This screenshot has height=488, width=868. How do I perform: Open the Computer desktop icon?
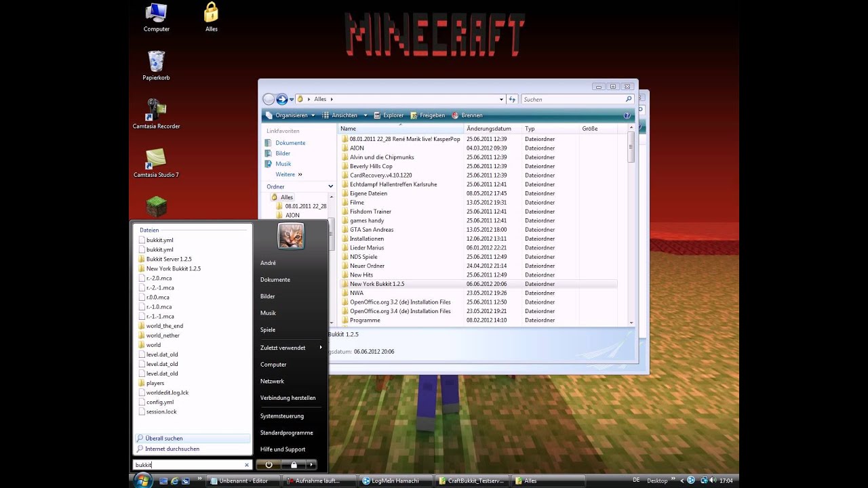[x=156, y=18]
